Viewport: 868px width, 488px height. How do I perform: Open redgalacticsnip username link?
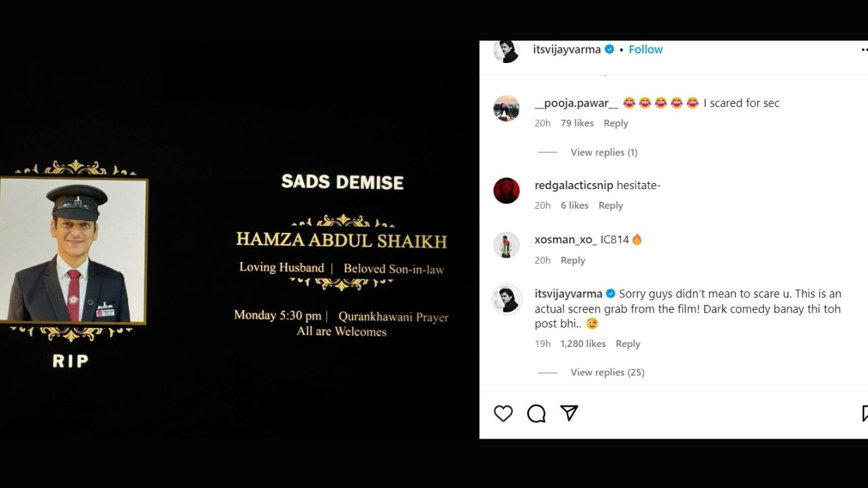[574, 185]
